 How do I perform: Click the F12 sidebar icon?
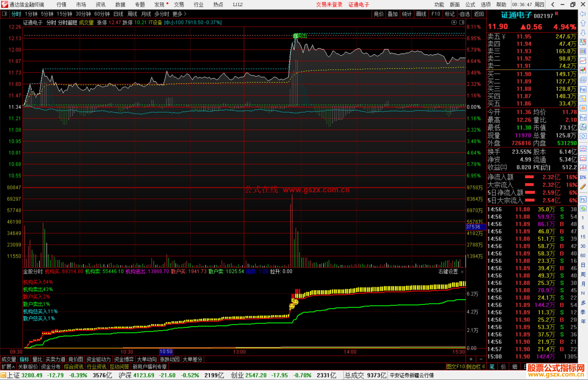click(x=583, y=118)
